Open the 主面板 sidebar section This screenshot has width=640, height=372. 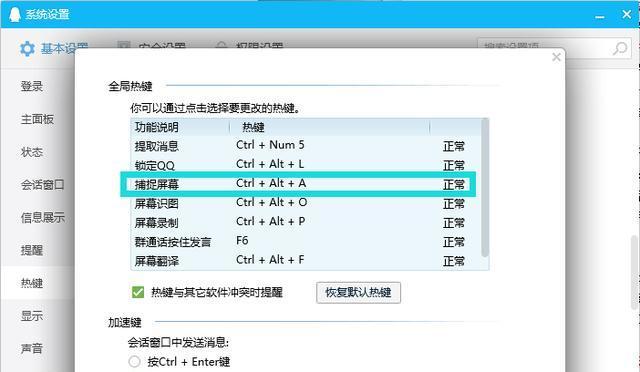pos(37,119)
